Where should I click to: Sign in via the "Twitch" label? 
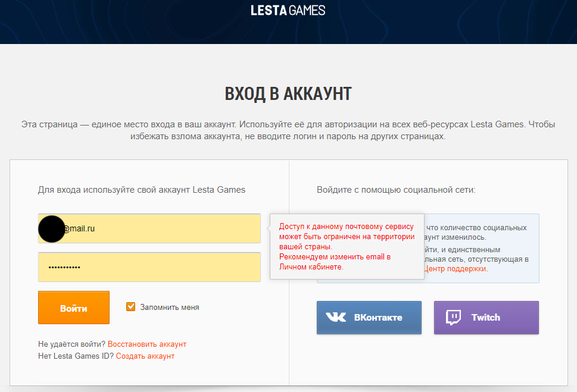pos(486,318)
